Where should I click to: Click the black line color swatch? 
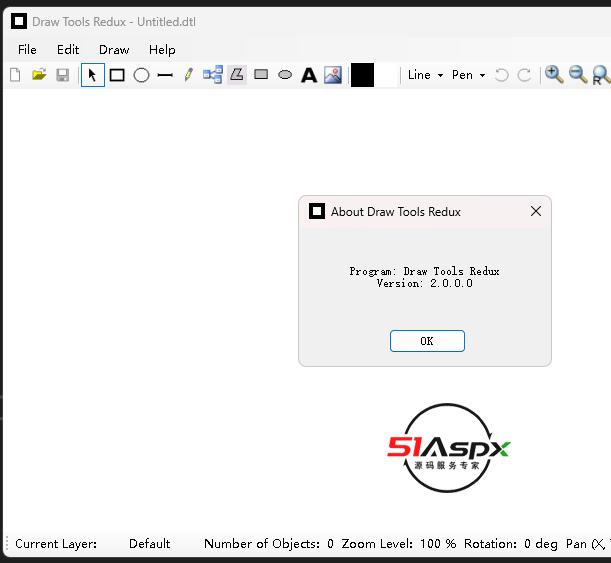click(x=362, y=75)
